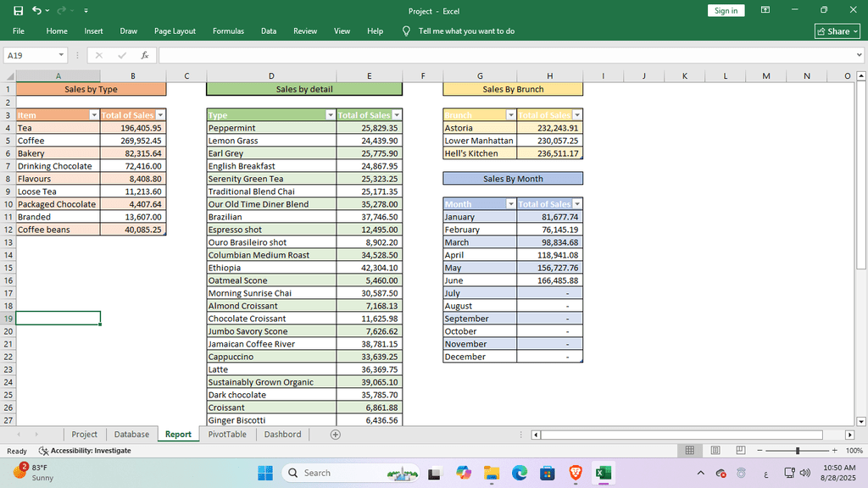Open Ribbon Display Options icon
868x488 pixels.
coord(765,10)
